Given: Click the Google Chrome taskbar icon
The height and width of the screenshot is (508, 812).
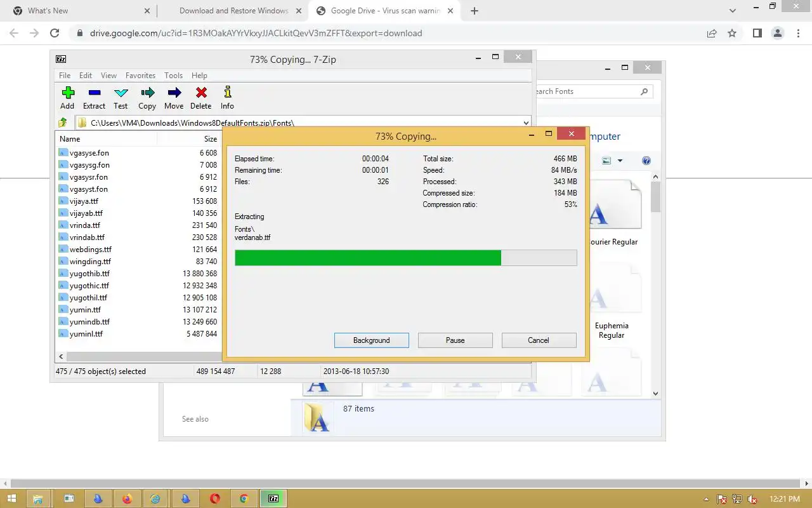Looking at the screenshot, I should click(244, 498).
